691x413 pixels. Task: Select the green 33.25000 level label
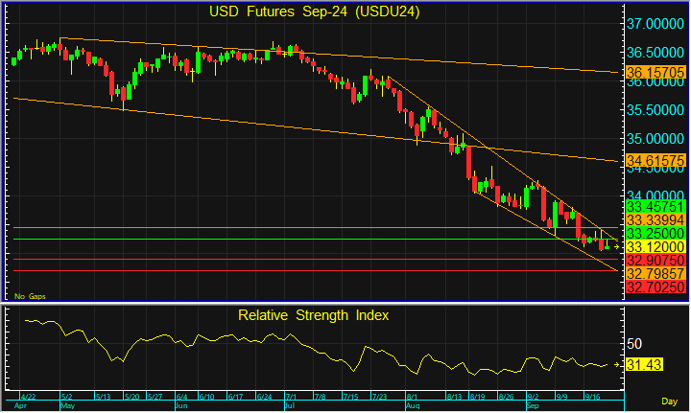(655, 232)
